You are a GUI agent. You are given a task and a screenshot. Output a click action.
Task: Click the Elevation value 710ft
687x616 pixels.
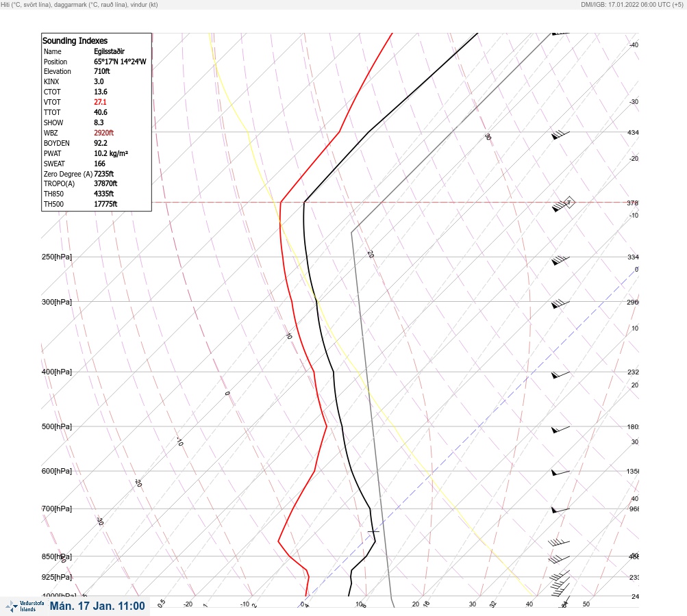pos(101,71)
